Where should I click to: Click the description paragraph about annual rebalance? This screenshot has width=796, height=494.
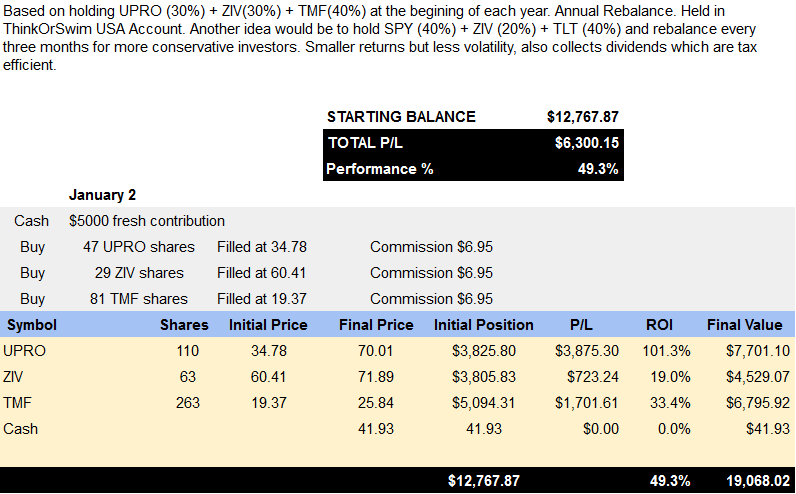(x=380, y=38)
